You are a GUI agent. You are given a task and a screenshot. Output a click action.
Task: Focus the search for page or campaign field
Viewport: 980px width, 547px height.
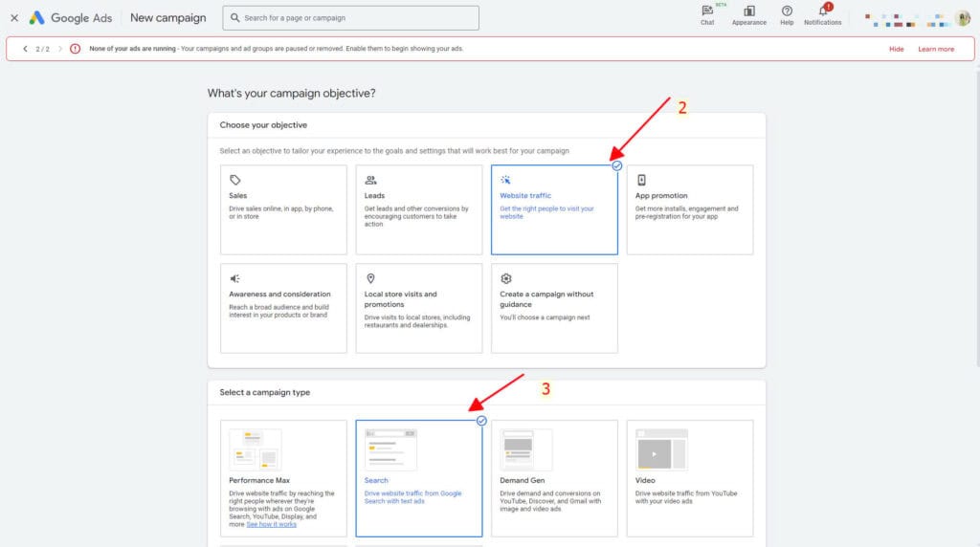click(x=350, y=18)
